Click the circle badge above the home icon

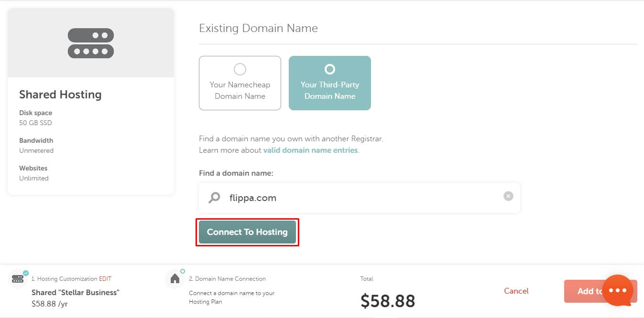point(183,271)
